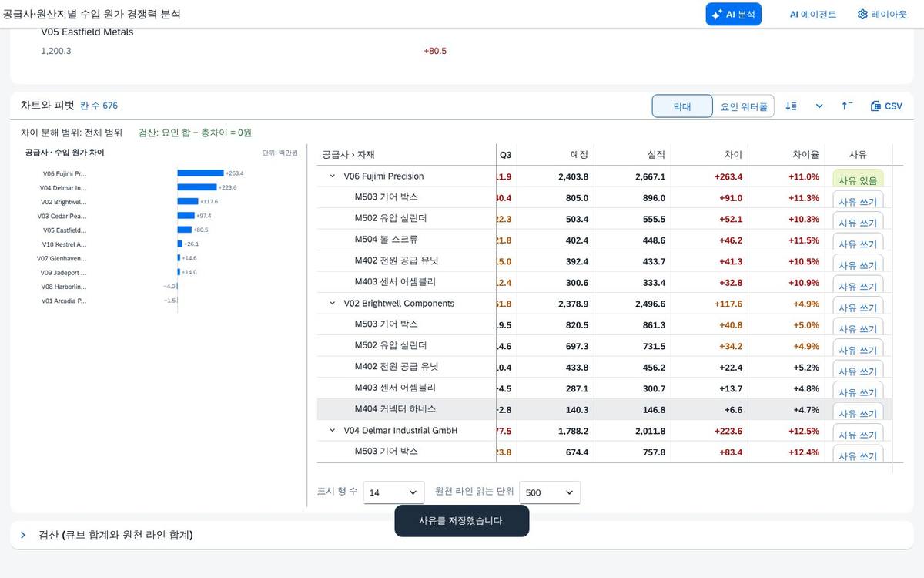Image resolution: width=924 pixels, height=578 pixels.
Task: Switch chart to 막대 view
Action: point(682,106)
